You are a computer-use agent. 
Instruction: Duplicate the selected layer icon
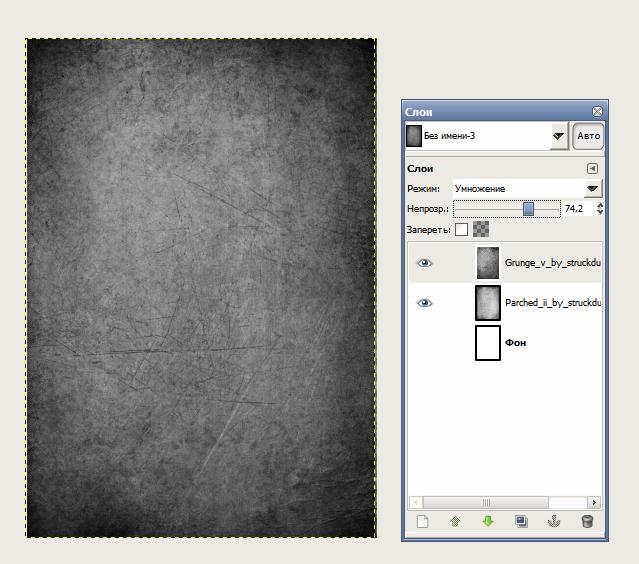[521, 521]
